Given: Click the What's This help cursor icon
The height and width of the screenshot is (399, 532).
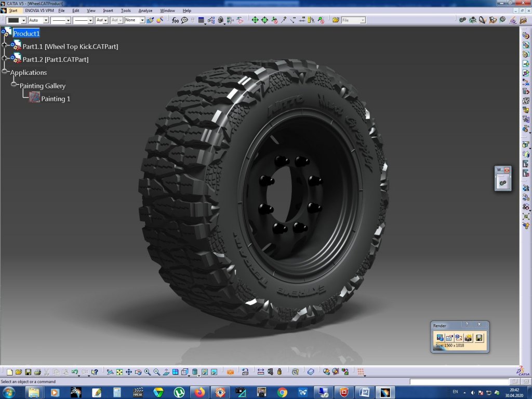Looking at the screenshot, I should click(x=95, y=372).
